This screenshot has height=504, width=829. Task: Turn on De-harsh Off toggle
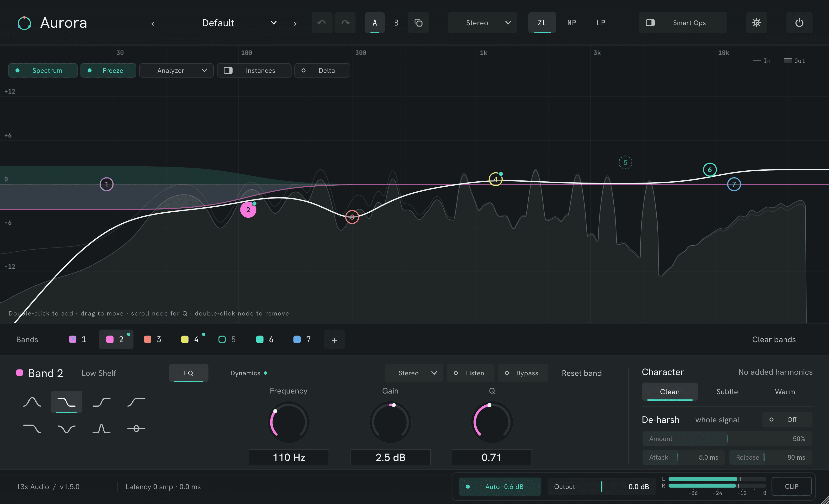click(787, 420)
